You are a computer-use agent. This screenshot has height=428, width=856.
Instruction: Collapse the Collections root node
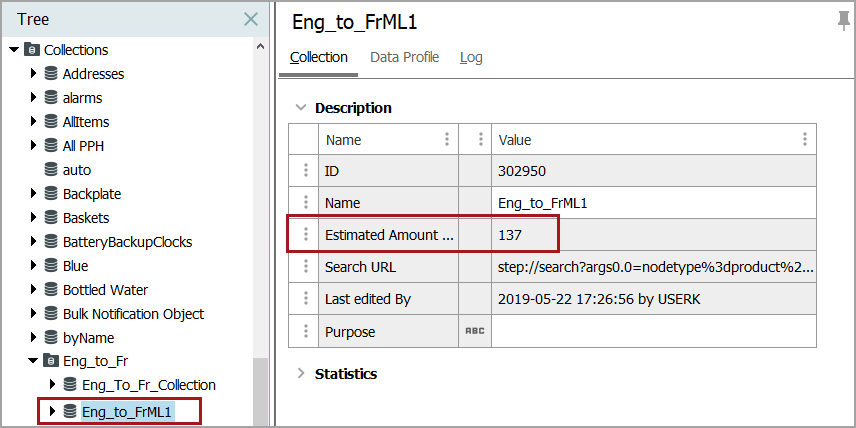(x=13, y=50)
